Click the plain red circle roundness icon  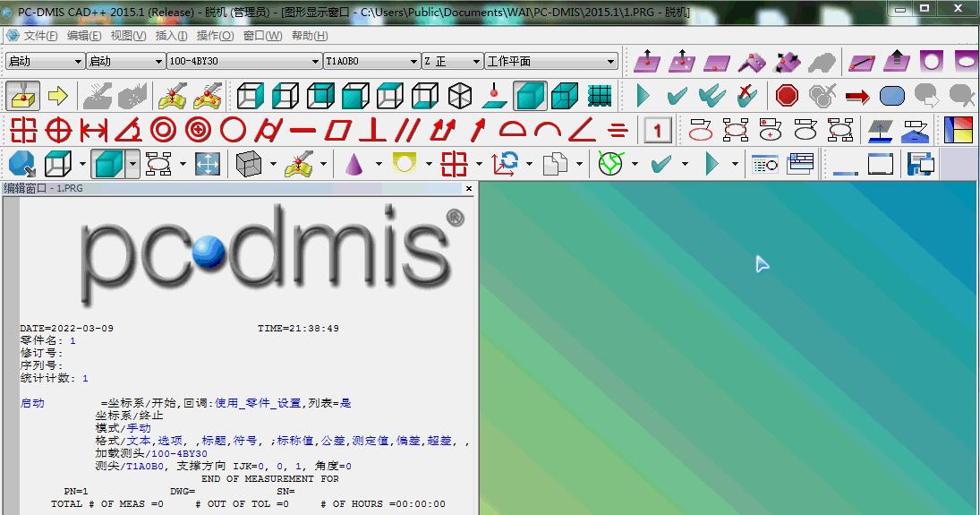coord(233,130)
